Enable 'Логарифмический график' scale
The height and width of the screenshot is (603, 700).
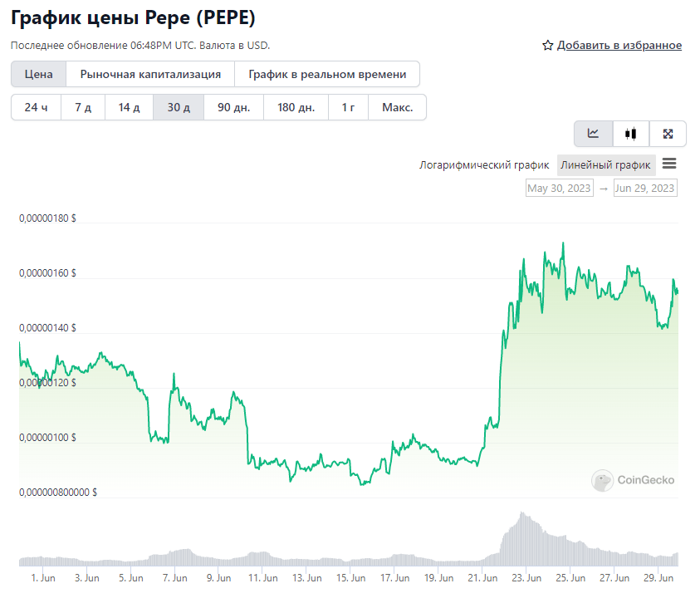click(x=484, y=164)
